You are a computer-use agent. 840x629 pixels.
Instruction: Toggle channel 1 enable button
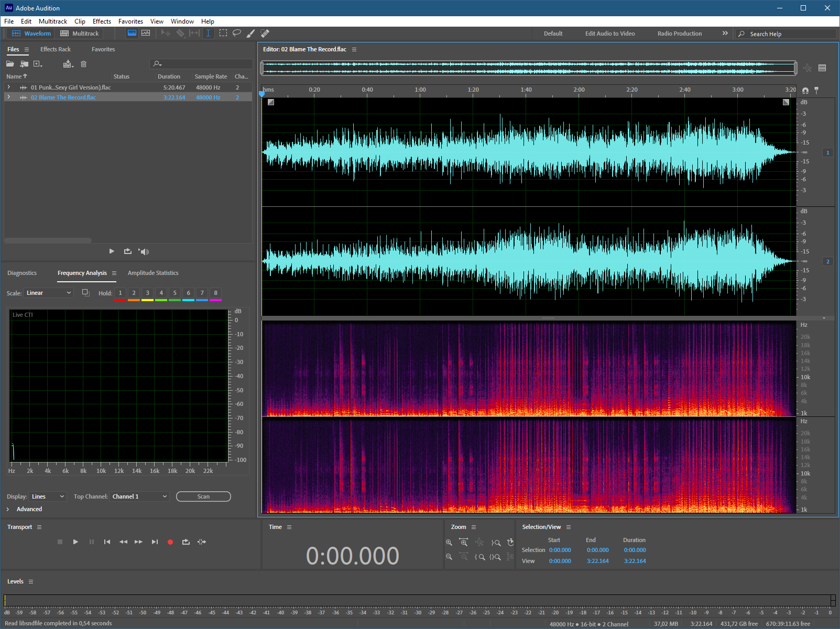pos(828,152)
